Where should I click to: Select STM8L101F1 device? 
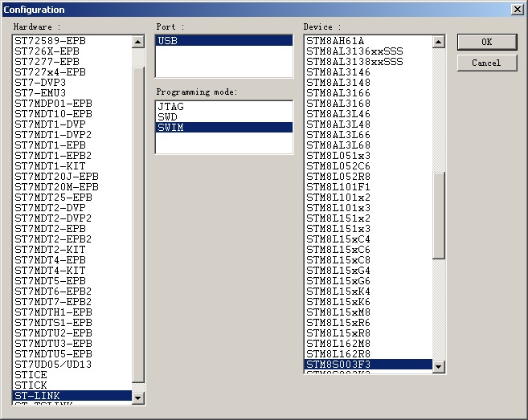coord(368,187)
